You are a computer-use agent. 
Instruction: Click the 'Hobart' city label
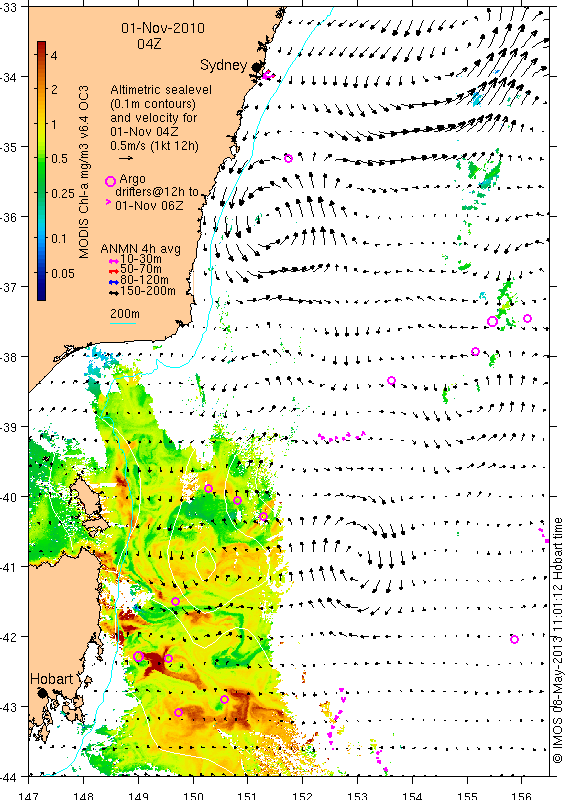click(x=52, y=679)
